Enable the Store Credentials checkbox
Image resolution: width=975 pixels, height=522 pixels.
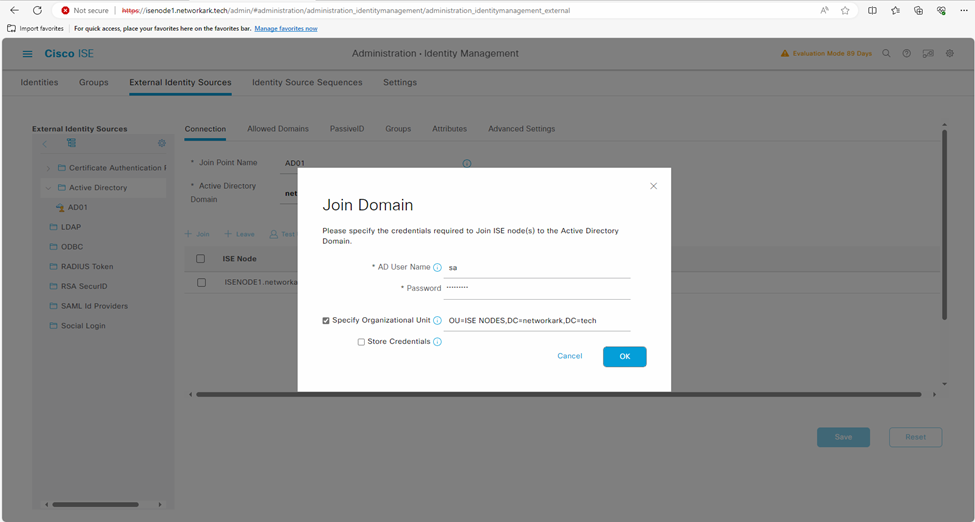pyautogui.click(x=361, y=342)
